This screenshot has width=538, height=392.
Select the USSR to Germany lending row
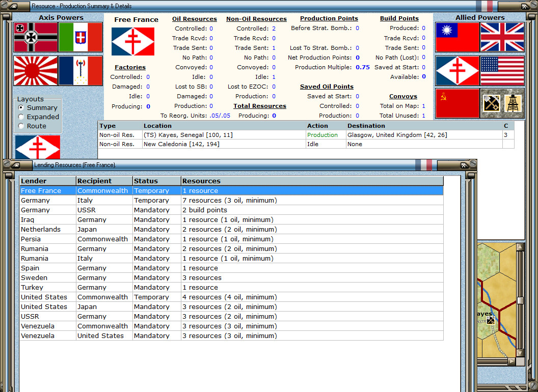(232, 316)
